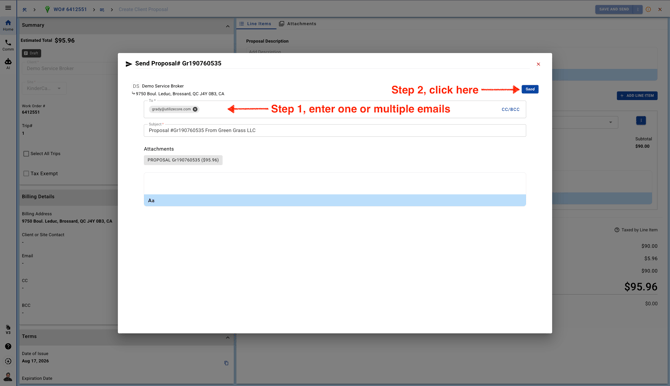Click the $95.96 grand total amount
This screenshot has width=670, height=386.
[641, 287]
